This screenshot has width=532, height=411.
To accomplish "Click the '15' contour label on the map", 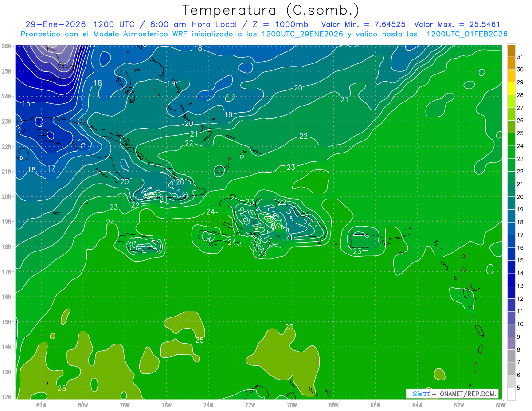I will pyautogui.click(x=26, y=103).
